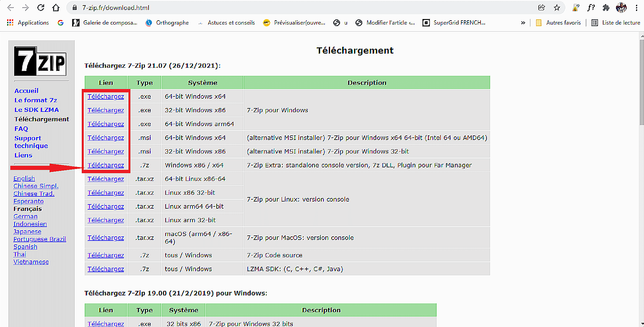This screenshot has width=644, height=327.
Task: Download tar.xz for Linux arm64 64-bit
Action: pyautogui.click(x=106, y=206)
